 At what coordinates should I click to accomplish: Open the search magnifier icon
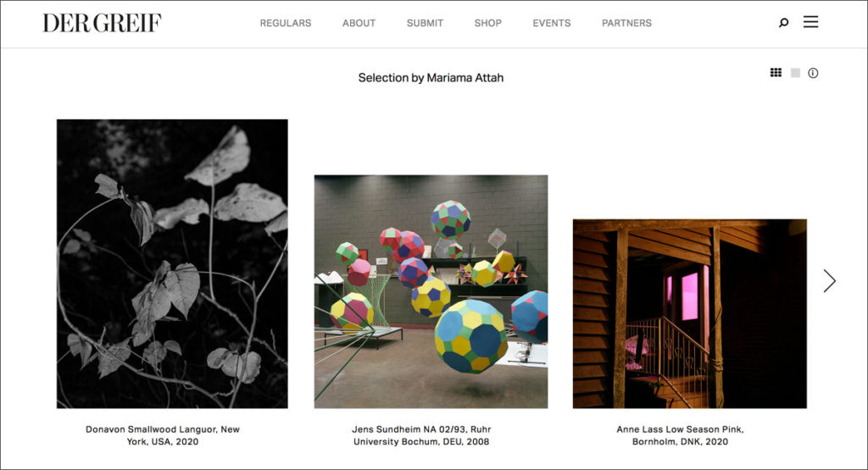(783, 23)
